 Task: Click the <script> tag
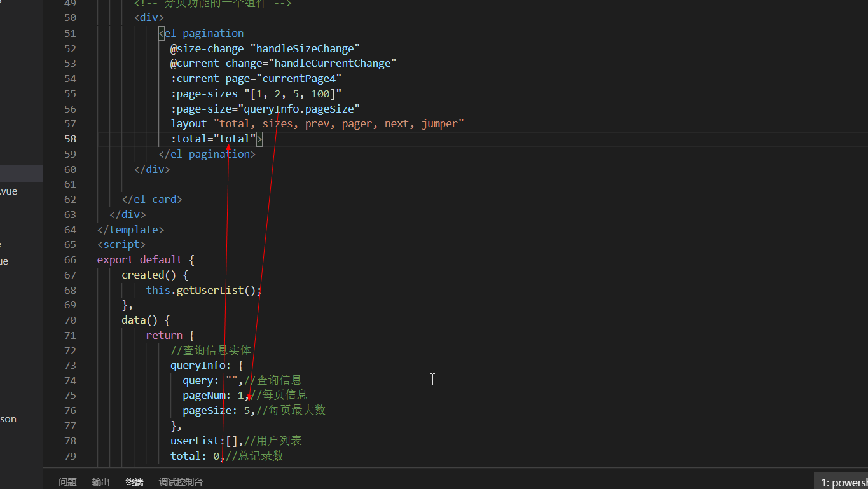click(121, 244)
